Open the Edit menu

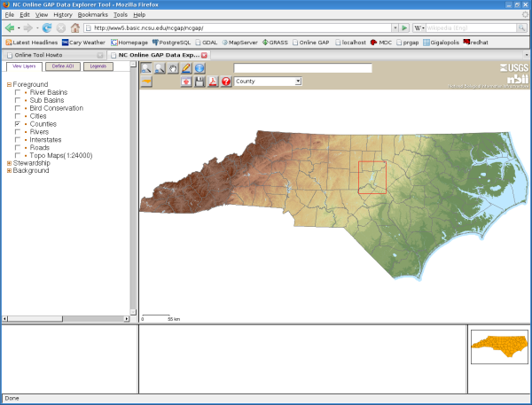[25, 14]
